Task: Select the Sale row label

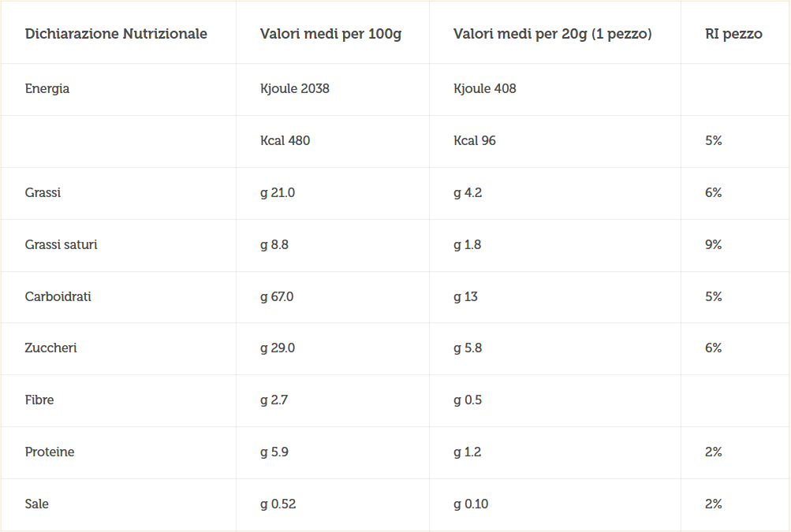Action: [37, 504]
